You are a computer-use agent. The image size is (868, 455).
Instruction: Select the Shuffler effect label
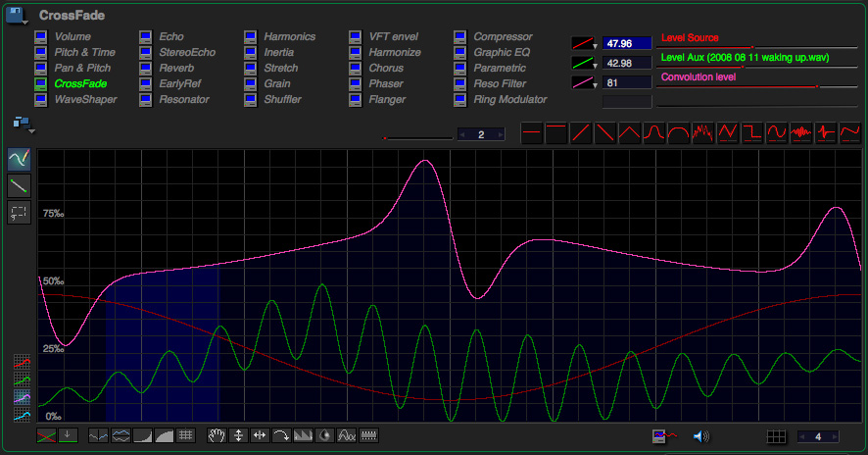[x=283, y=100]
